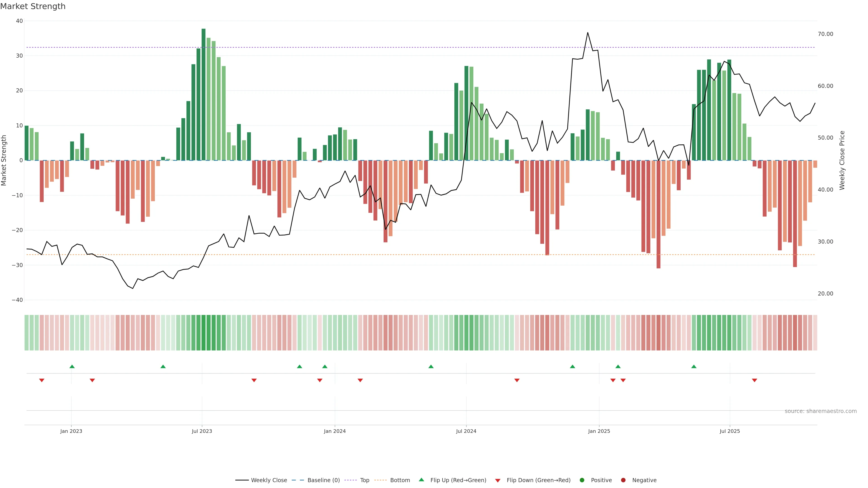
Task: Click the Positive green circle legend icon
Action: (x=582, y=480)
